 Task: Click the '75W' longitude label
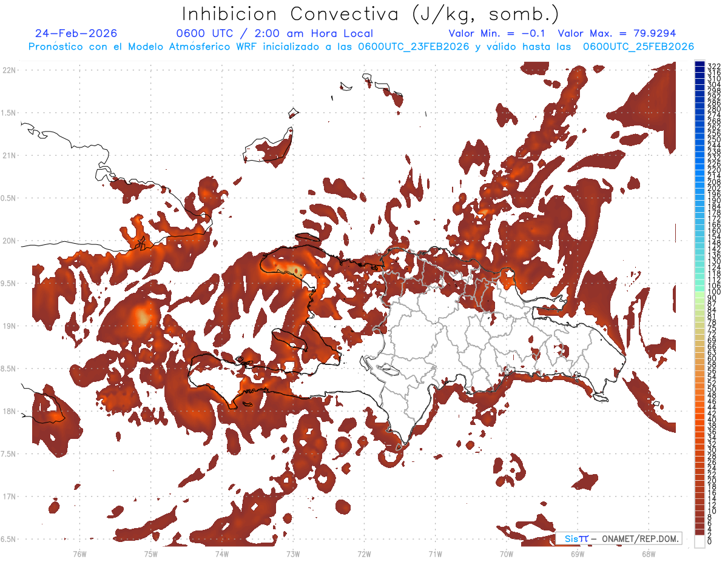click(150, 554)
